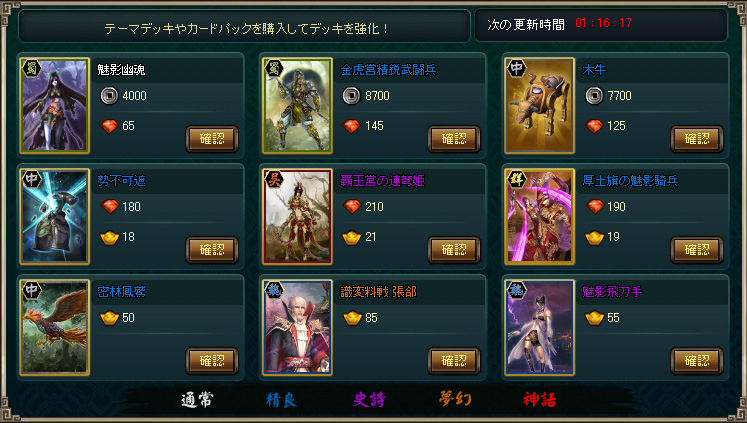The height and width of the screenshot is (423, 747).
Task: Click the gold ingot icon beside 85
Action: tap(352, 318)
